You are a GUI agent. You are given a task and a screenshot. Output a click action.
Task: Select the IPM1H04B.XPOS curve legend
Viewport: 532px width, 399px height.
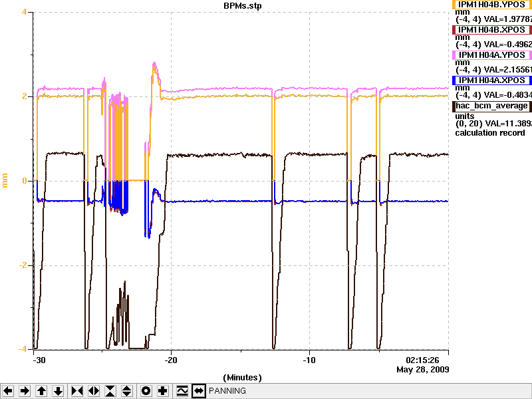(492, 30)
